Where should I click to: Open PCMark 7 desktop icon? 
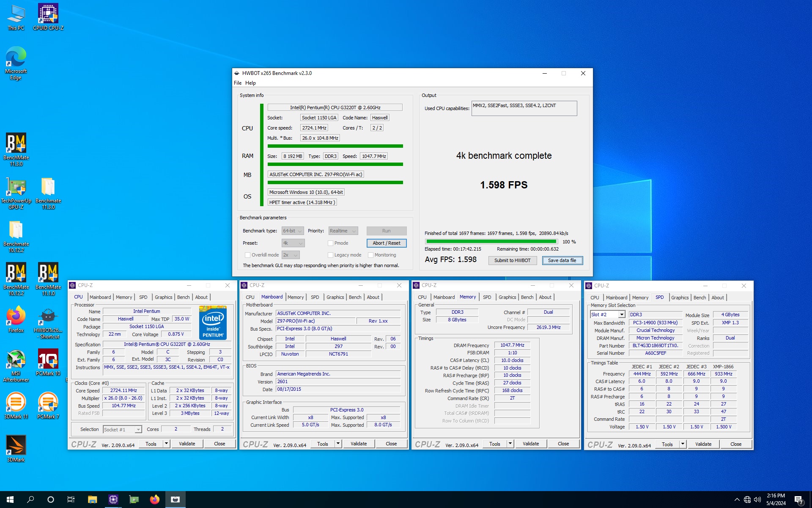pos(48,406)
